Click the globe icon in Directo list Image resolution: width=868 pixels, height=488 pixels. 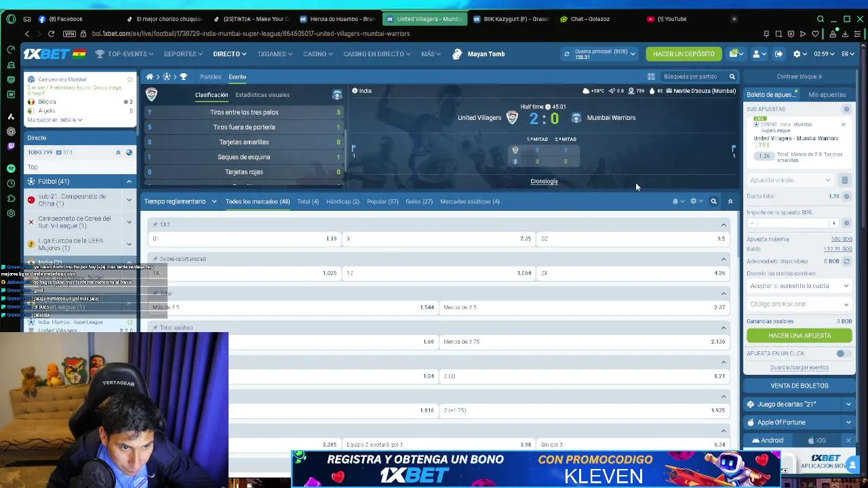(129, 152)
